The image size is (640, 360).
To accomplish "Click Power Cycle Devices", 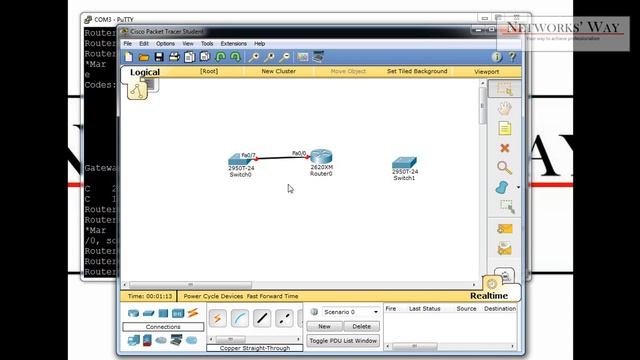I will [x=213, y=296].
